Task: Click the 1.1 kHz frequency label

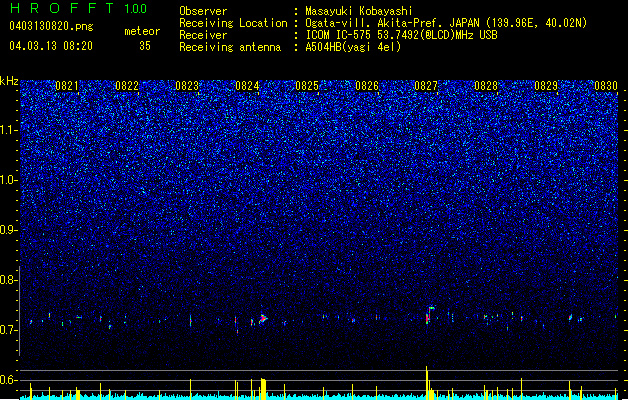Action: 8,130
